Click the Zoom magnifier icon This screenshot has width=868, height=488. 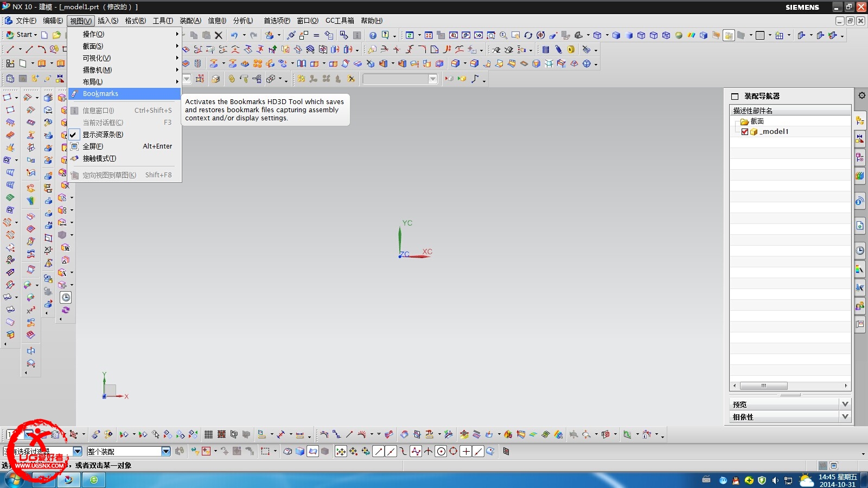[x=503, y=35]
